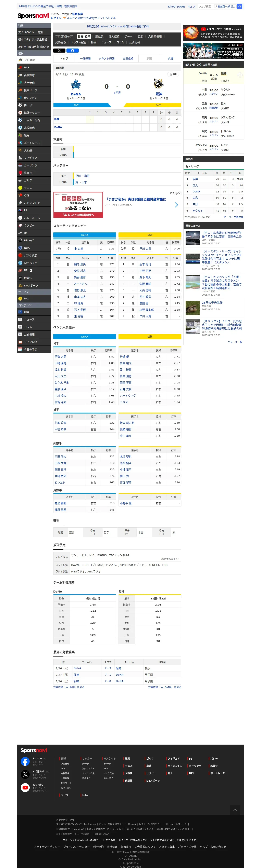Open the Yahoo! JAPAN header link
The width and height of the screenshot is (261, 868).
(176, 6)
